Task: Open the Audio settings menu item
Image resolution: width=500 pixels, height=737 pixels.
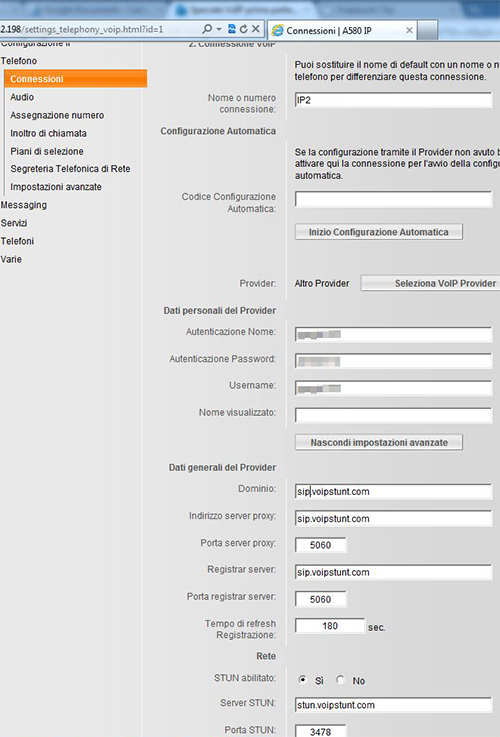Action: (x=22, y=97)
